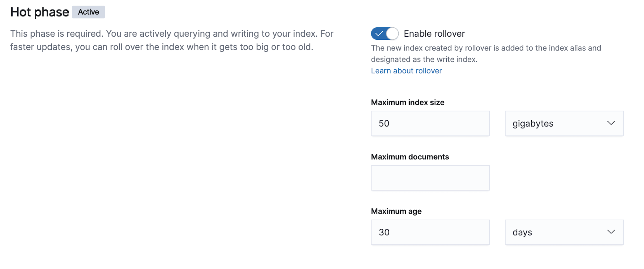Select the Hot phase heading
This screenshot has height=269, width=644.
click(x=39, y=12)
